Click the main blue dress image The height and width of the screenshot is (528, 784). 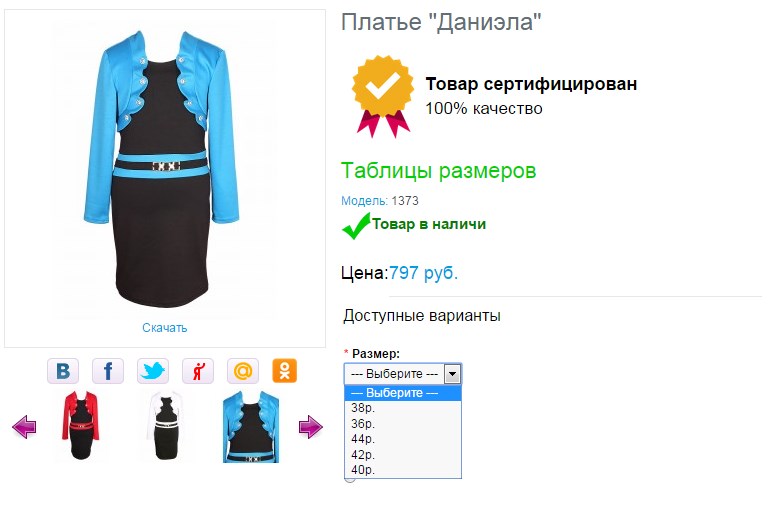coord(161,170)
